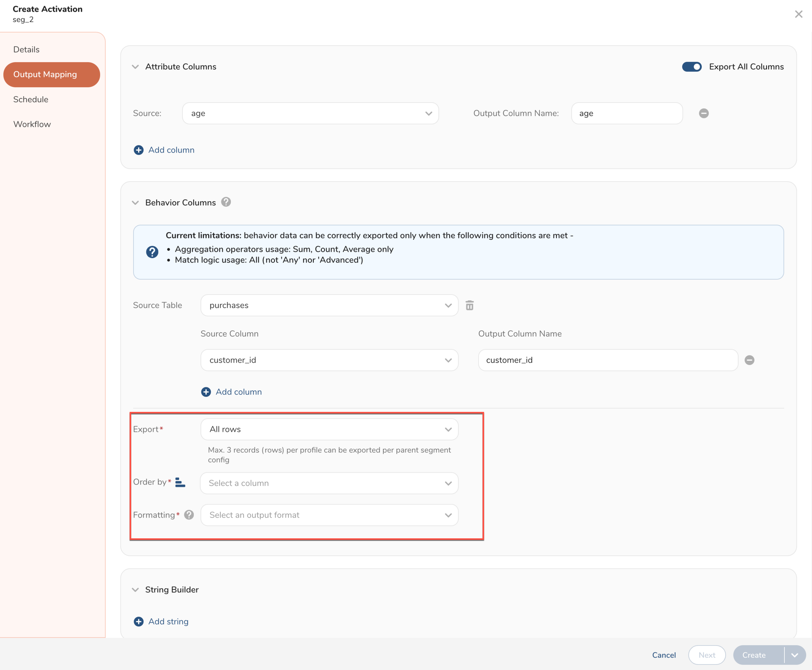The width and height of the screenshot is (812, 670).
Task: Close the Create Activation dialog
Action: point(799,14)
